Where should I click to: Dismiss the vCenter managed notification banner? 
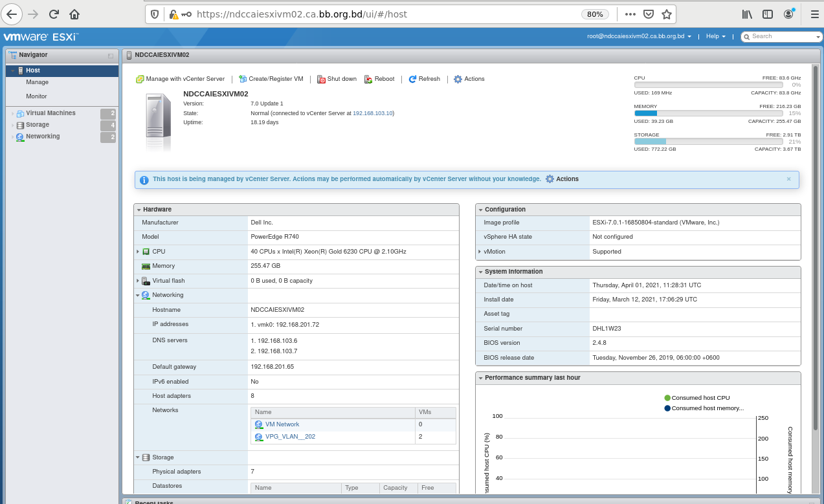[789, 179]
